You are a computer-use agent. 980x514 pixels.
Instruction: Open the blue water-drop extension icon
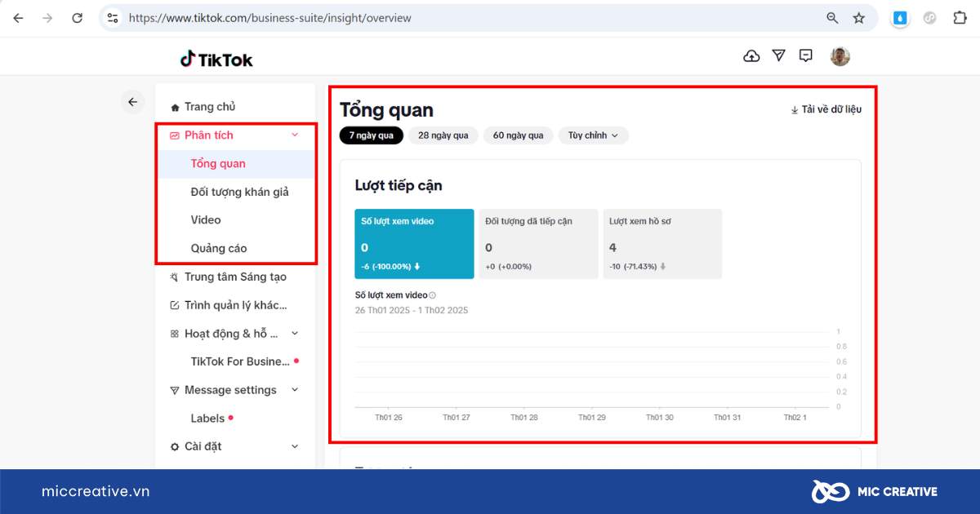point(900,17)
